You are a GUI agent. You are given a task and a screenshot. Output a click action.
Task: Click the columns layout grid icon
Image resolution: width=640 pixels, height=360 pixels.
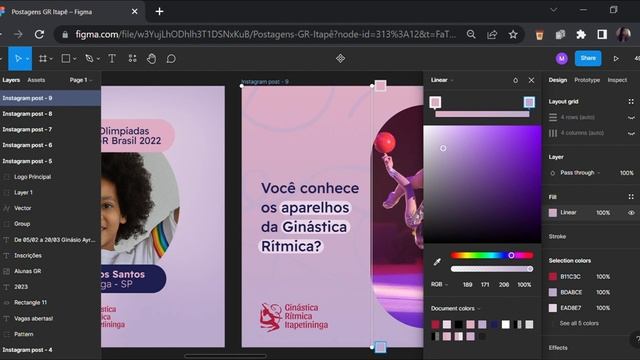(x=553, y=133)
